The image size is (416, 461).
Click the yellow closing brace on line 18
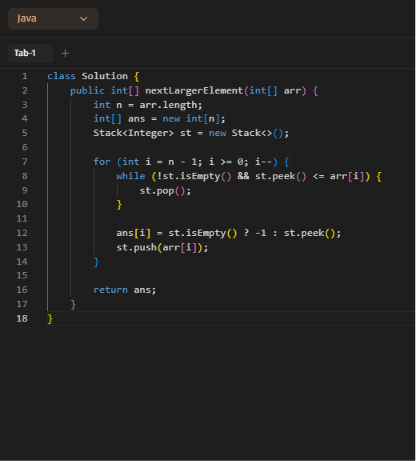50,319
